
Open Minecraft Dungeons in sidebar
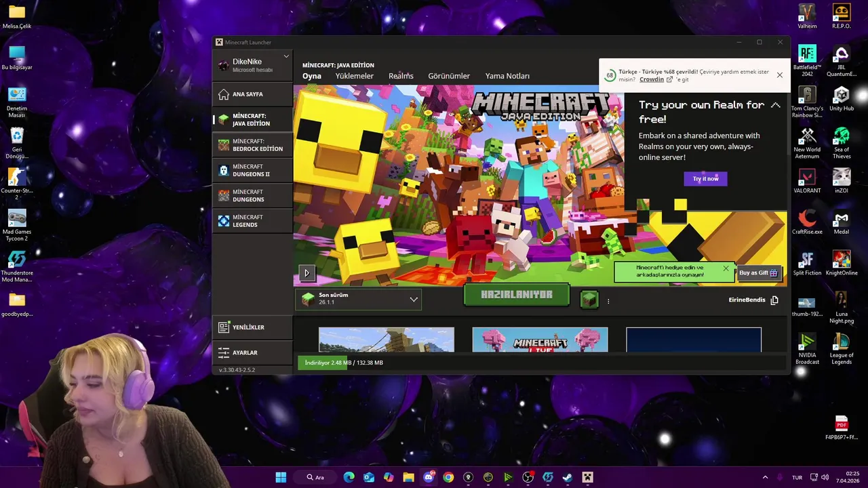pyautogui.click(x=252, y=196)
